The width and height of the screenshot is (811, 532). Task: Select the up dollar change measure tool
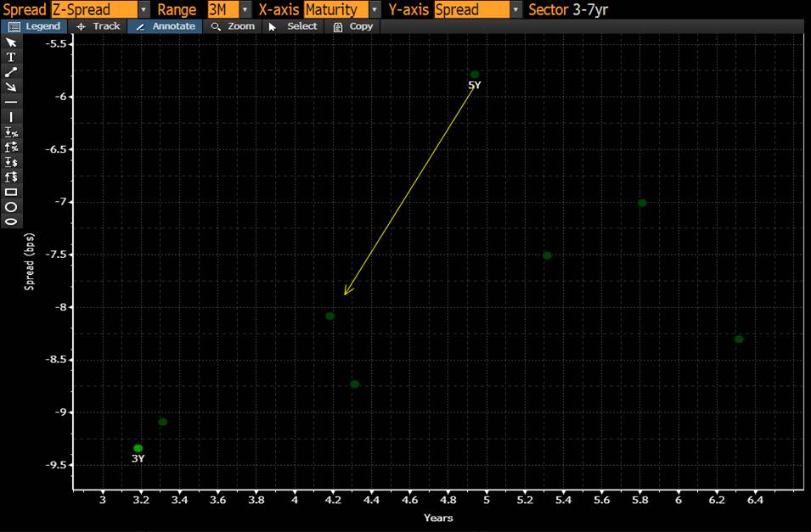(x=11, y=177)
